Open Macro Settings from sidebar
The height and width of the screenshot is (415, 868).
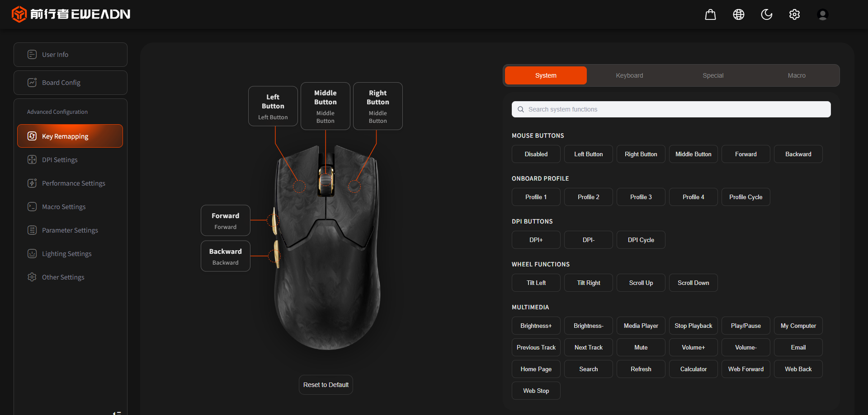(x=64, y=207)
